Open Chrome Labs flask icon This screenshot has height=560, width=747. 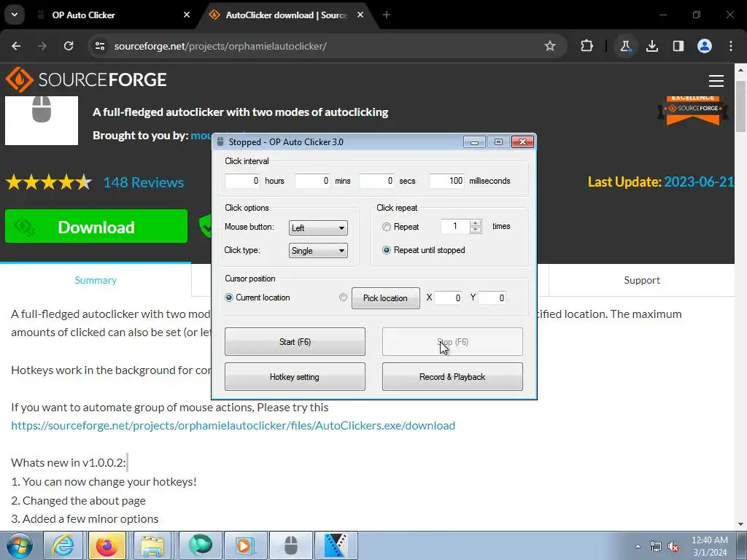pyautogui.click(x=625, y=46)
